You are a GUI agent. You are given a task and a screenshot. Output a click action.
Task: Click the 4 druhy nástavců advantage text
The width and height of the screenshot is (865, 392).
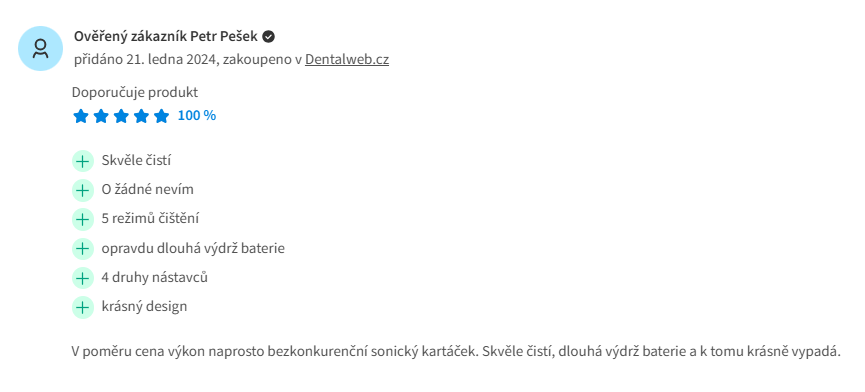click(154, 277)
